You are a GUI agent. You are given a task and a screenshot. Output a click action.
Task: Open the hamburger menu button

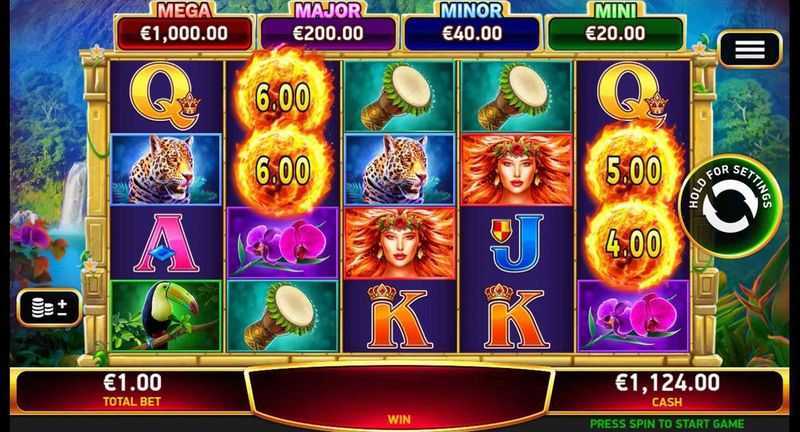pos(749,49)
